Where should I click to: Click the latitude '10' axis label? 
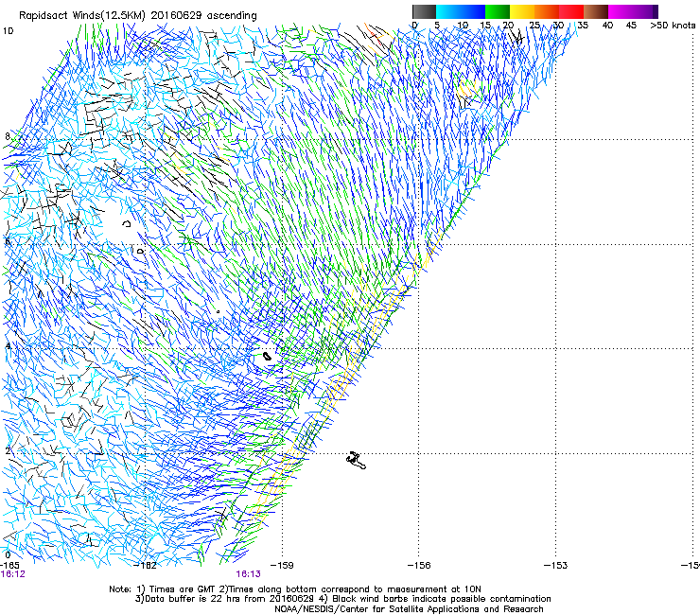point(8,31)
